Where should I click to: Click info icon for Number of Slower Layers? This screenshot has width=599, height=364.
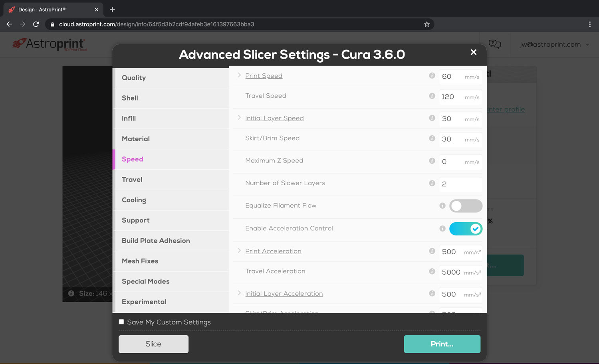point(432,183)
